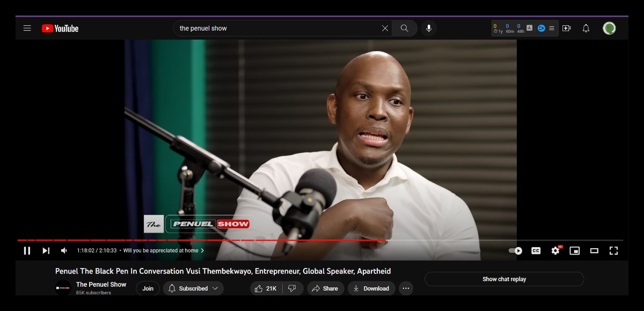Image resolution: width=644 pixels, height=311 pixels.
Task: Toggle the Subscribed notification bell
Action: pyautogui.click(x=171, y=288)
